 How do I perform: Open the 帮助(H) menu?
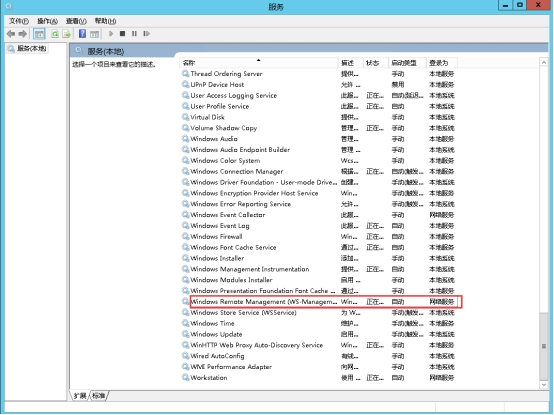(x=105, y=21)
